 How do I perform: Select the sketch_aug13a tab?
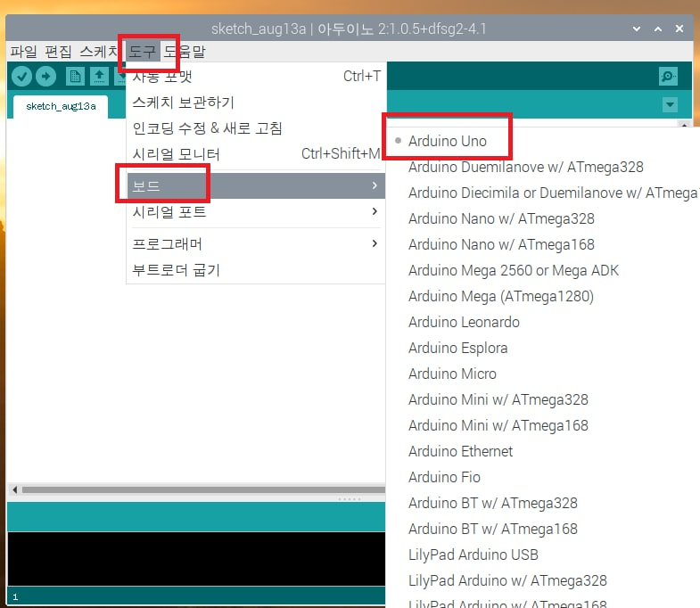(x=61, y=106)
